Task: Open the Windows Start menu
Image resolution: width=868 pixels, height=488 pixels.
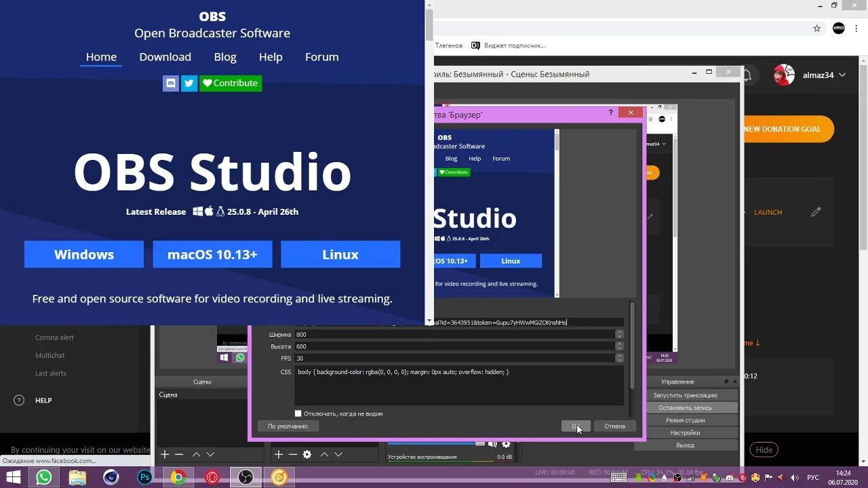Action: [x=13, y=477]
